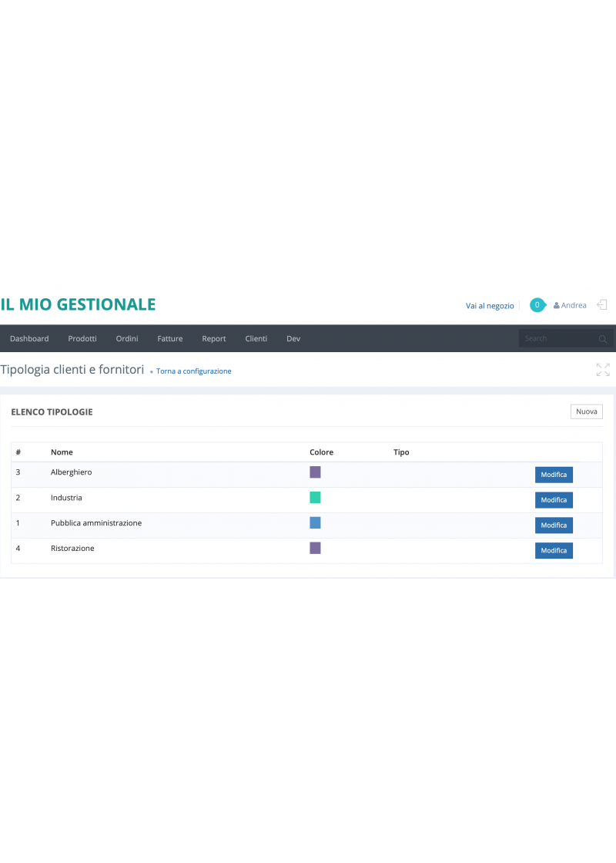Click the fullscreen expand arrows icon
The height and width of the screenshot is (863, 616).
603,370
